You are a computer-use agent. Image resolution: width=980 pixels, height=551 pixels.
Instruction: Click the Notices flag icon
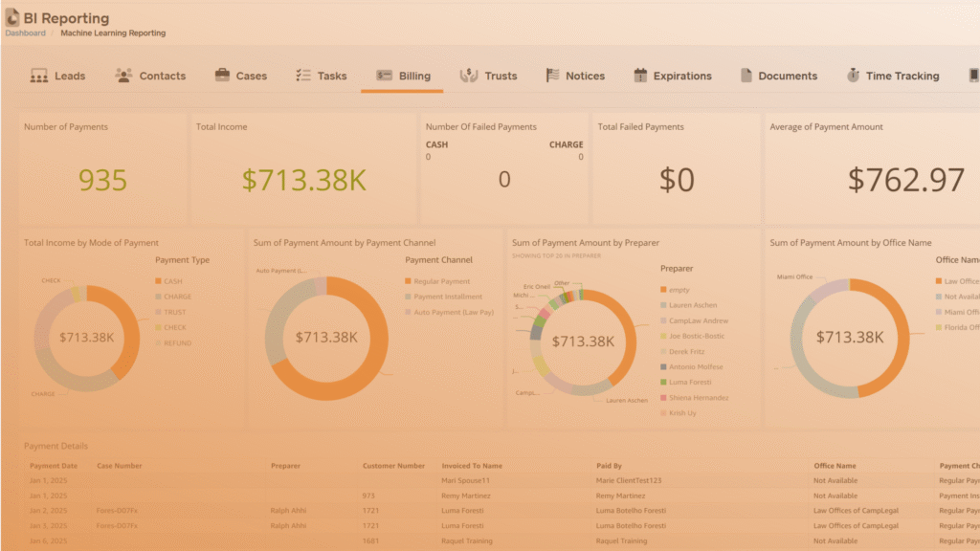coord(552,76)
